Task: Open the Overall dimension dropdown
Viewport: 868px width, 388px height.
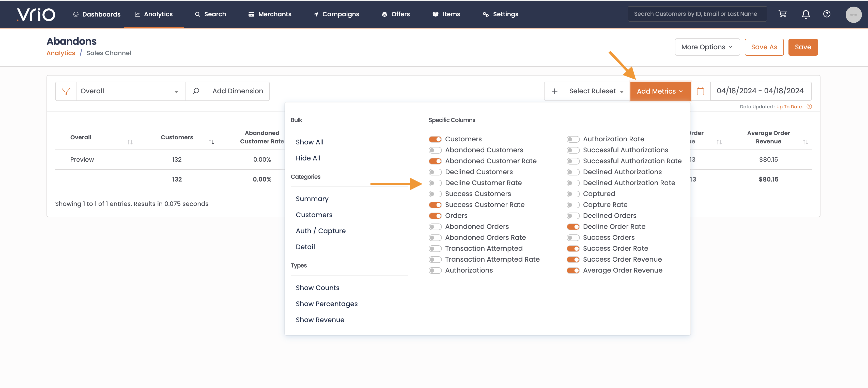Action: click(130, 91)
